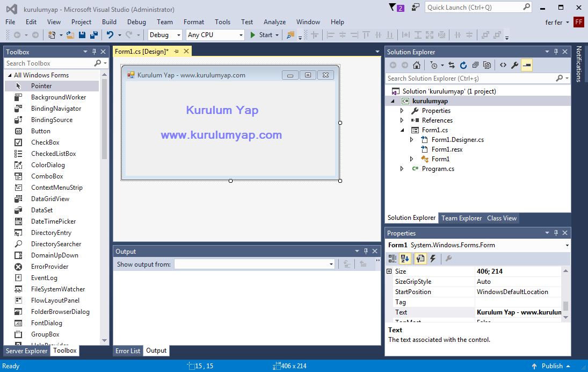Click Collapse All icon in Solution Explorer

click(x=475, y=66)
